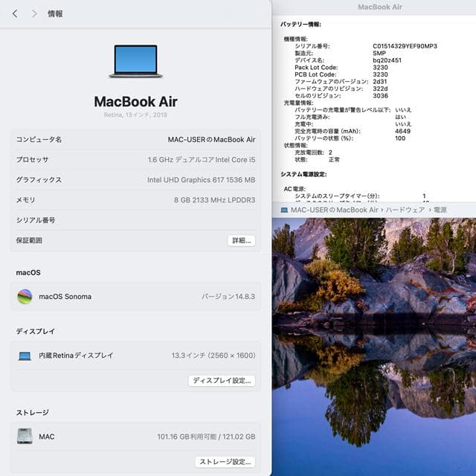Click the 保証範囲 row label
The width and height of the screenshot is (476, 476).
pos(29,240)
